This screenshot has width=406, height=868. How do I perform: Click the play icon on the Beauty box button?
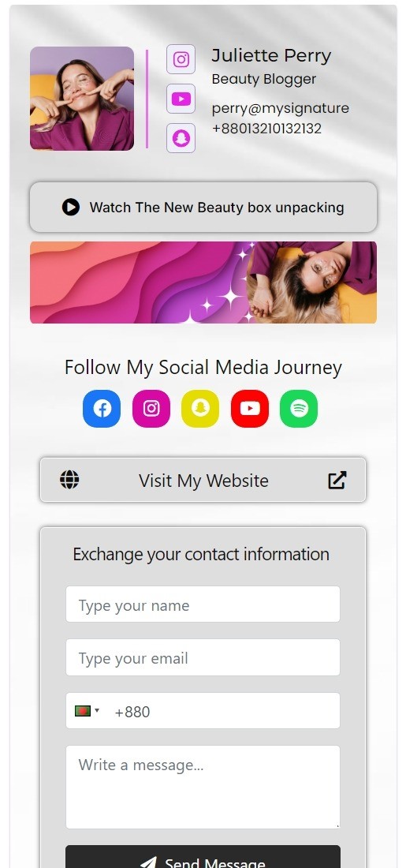[x=71, y=208]
